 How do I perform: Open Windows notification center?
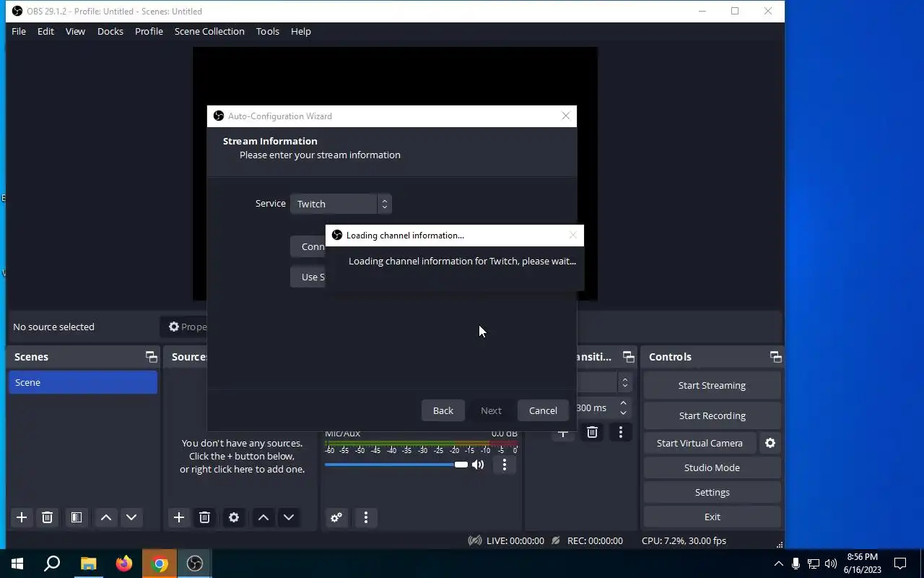900,564
